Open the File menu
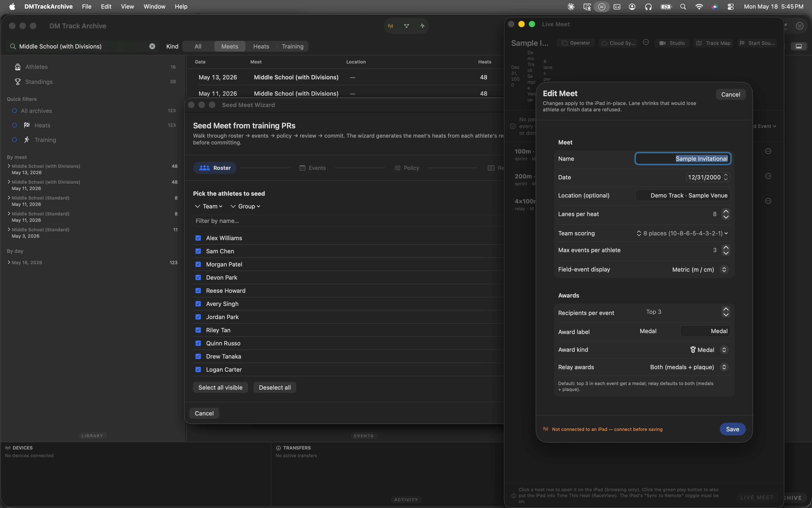The width and height of the screenshot is (812, 508). [x=87, y=7]
